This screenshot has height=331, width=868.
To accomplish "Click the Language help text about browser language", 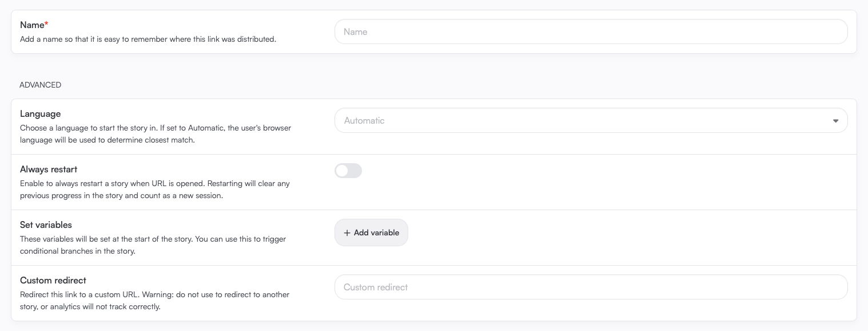I will click(x=156, y=134).
